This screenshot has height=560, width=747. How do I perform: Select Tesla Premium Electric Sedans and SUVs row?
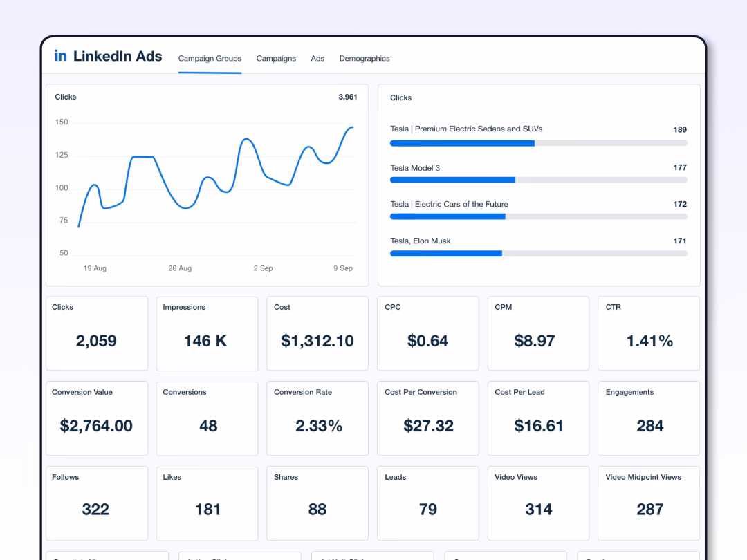click(x=538, y=136)
